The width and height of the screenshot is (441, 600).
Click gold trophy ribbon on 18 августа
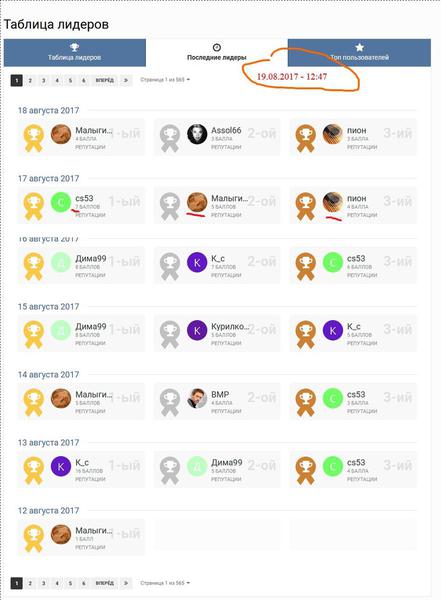[x=33, y=138]
